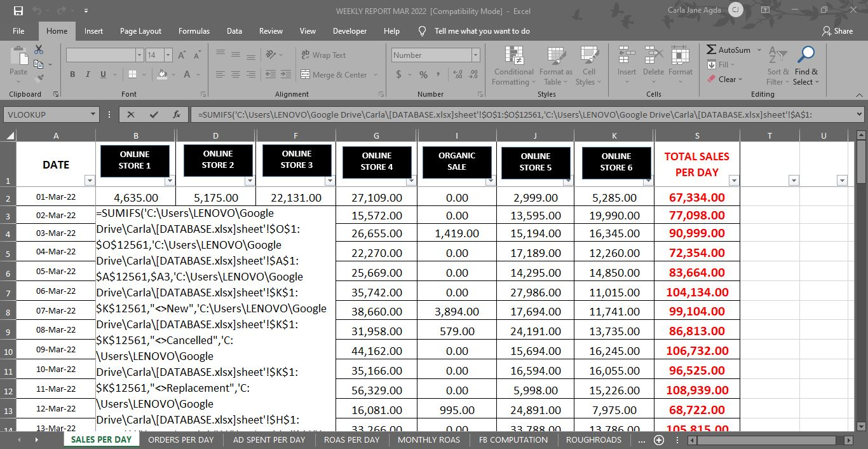Click the Share button
The image size is (868, 449).
[837, 31]
